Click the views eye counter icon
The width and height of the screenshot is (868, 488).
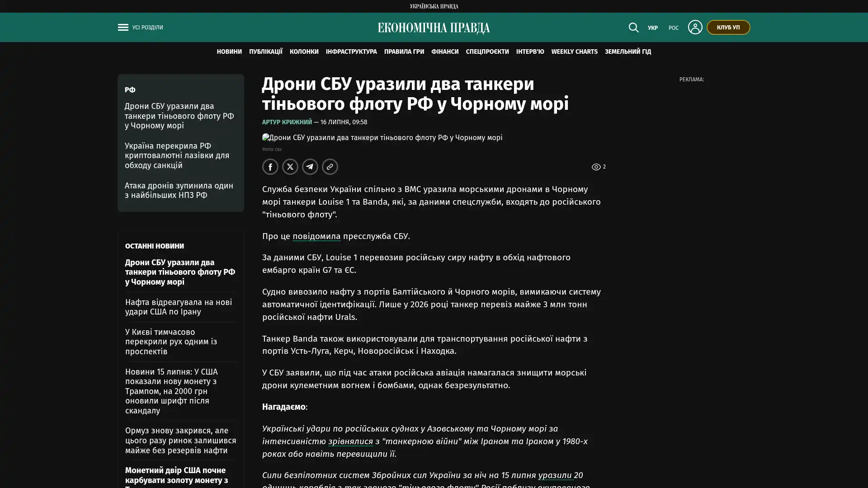click(x=596, y=167)
